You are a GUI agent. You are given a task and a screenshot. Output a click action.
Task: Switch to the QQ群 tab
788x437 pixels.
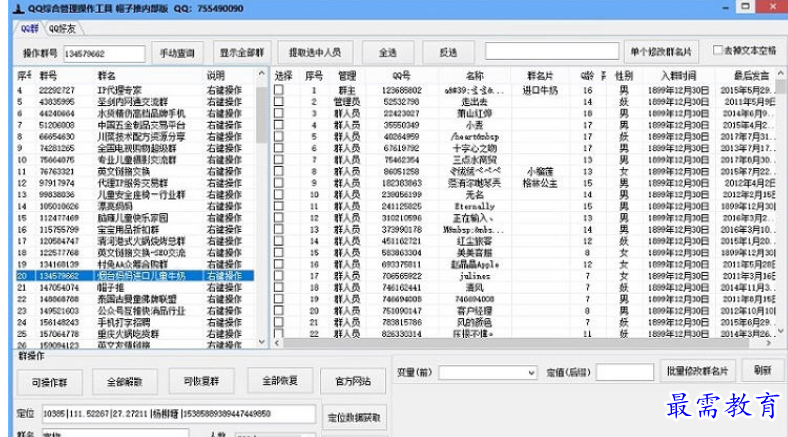[x=29, y=29]
